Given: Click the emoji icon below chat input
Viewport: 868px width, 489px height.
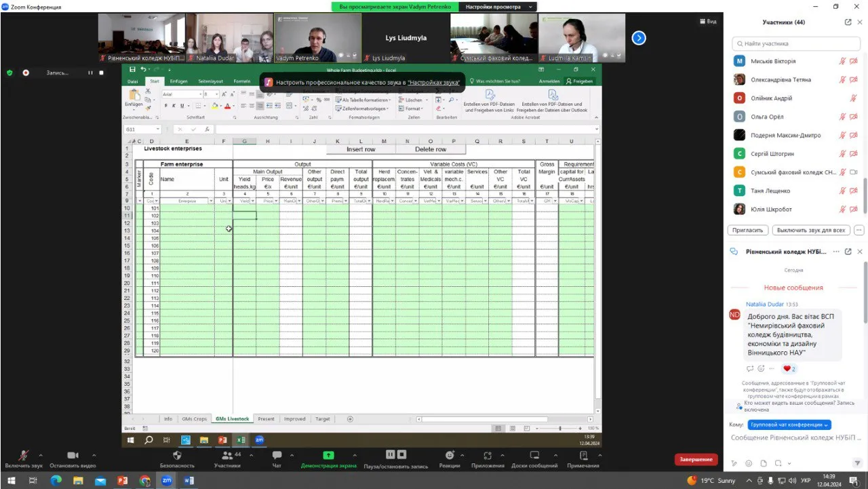Looking at the screenshot, I should (x=748, y=463).
